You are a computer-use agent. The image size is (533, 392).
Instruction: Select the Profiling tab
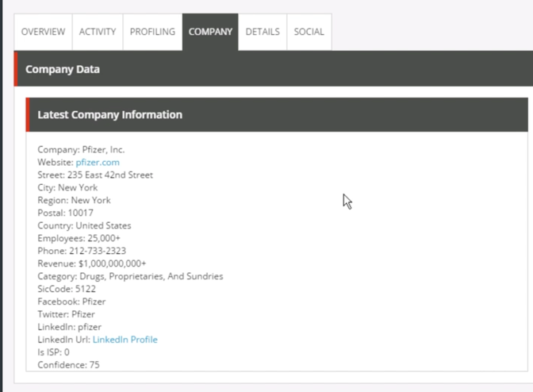152,32
